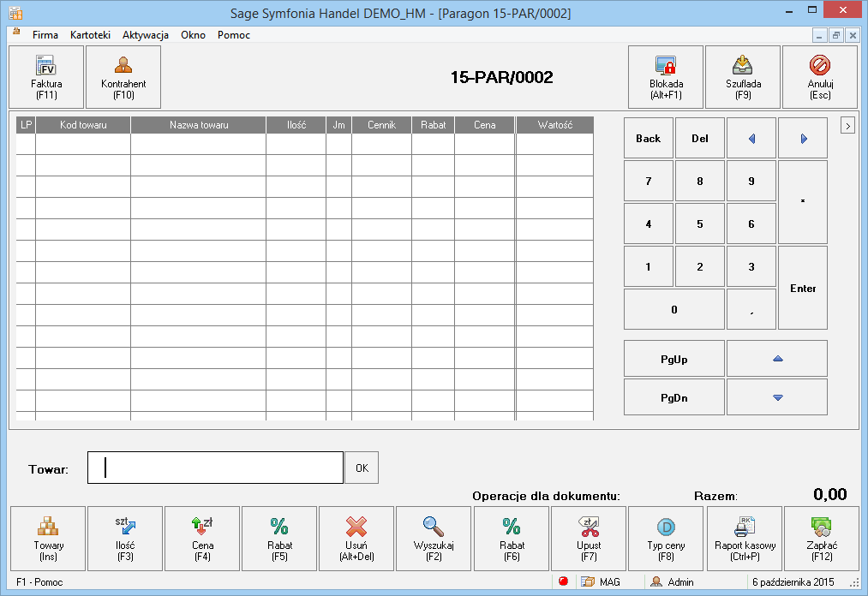Image resolution: width=868 pixels, height=596 pixels.
Task: Open the Firma menu
Action: pyautogui.click(x=45, y=35)
